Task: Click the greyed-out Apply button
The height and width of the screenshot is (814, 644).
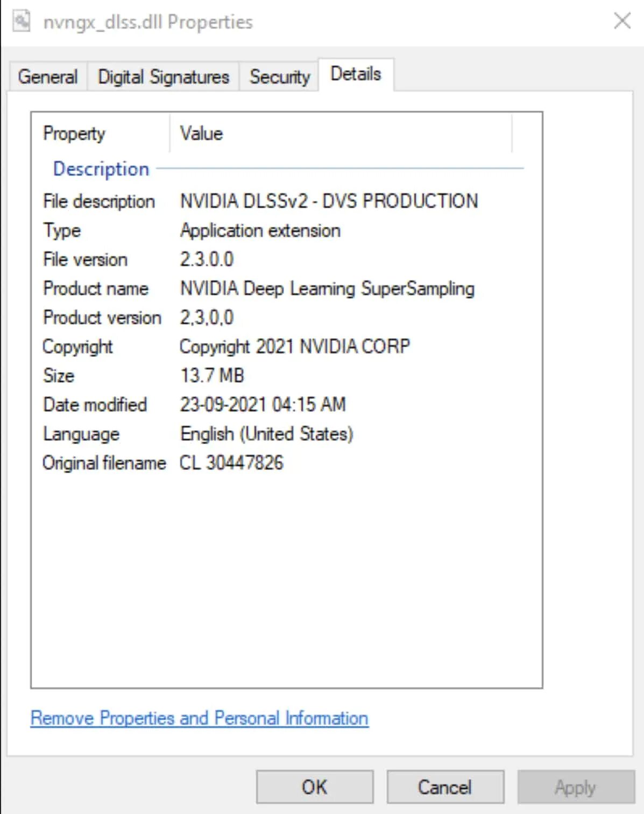Action: click(576, 787)
